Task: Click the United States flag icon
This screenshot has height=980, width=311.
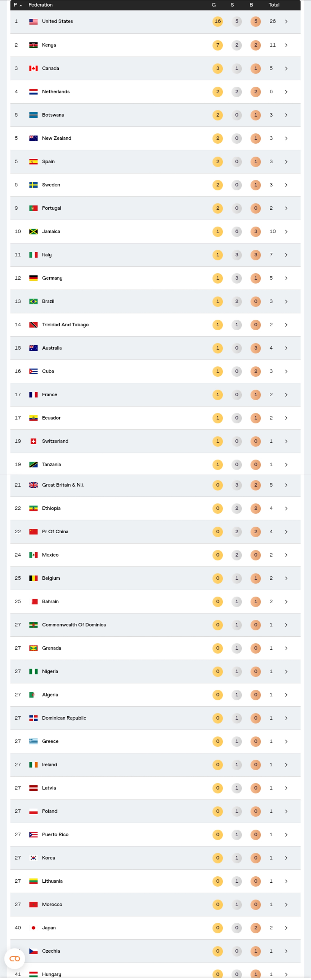Action: pos(34,22)
